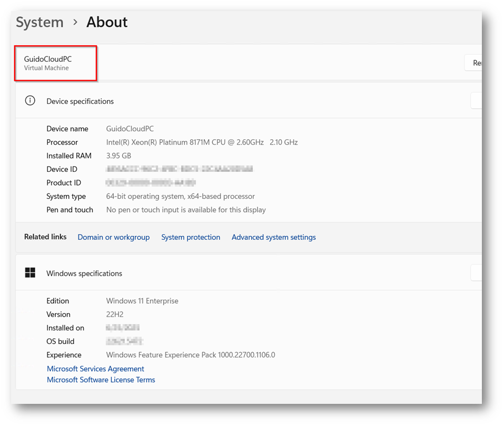
Task: Click the Copy button for Device specifications
Action: click(x=477, y=101)
